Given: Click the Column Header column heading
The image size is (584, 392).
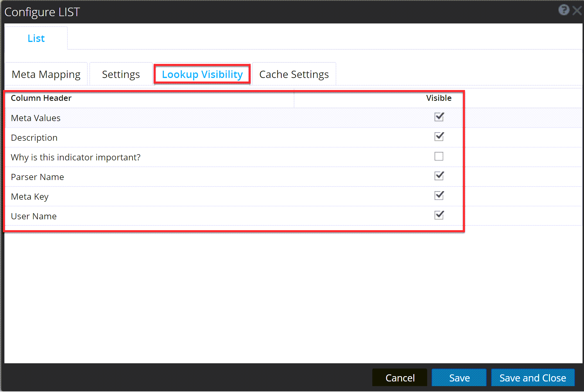Looking at the screenshot, I should pos(41,98).
